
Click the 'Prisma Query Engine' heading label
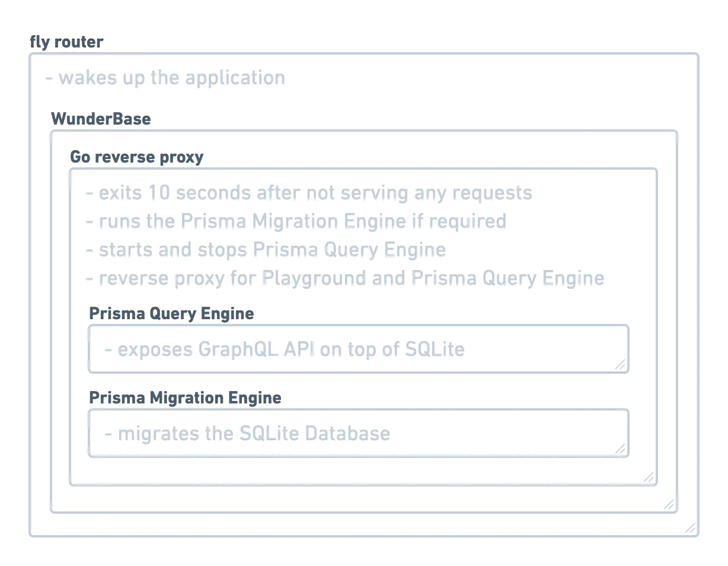coord(171,313)
